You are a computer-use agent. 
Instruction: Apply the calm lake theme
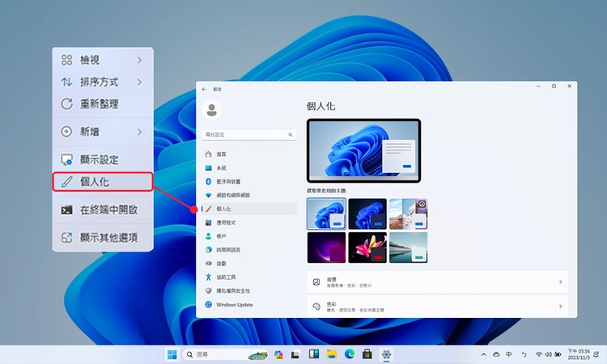tap(409, 248)
